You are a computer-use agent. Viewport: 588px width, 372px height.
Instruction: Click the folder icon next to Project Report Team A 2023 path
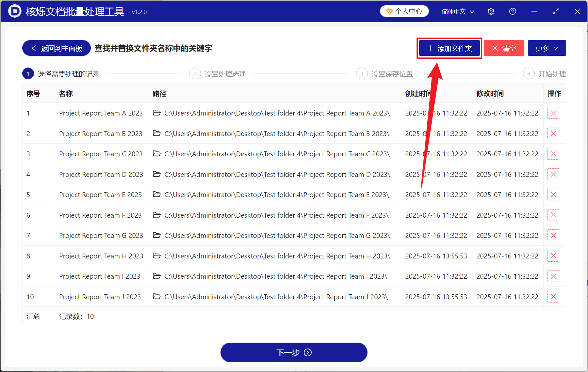[x=156, y=113]
